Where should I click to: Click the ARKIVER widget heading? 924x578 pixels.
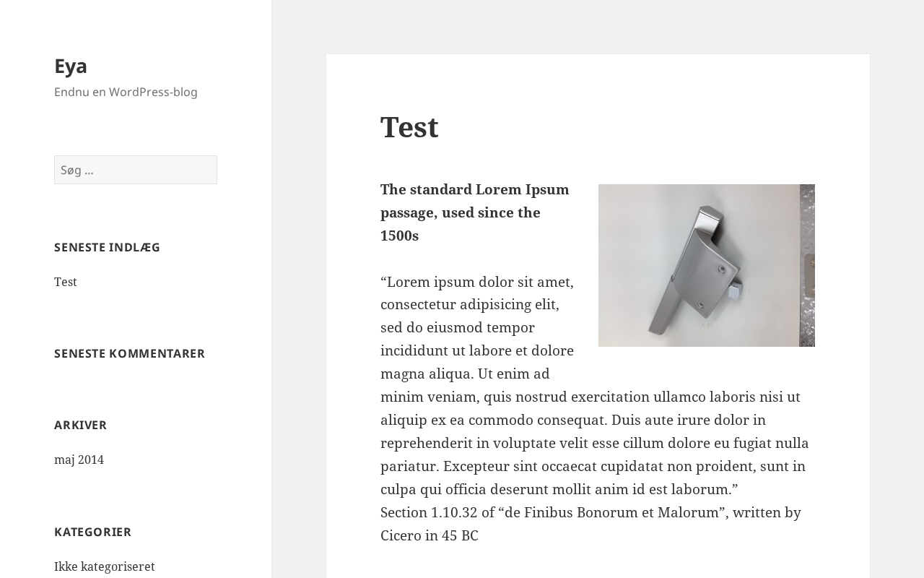click(x=80, y=425)
